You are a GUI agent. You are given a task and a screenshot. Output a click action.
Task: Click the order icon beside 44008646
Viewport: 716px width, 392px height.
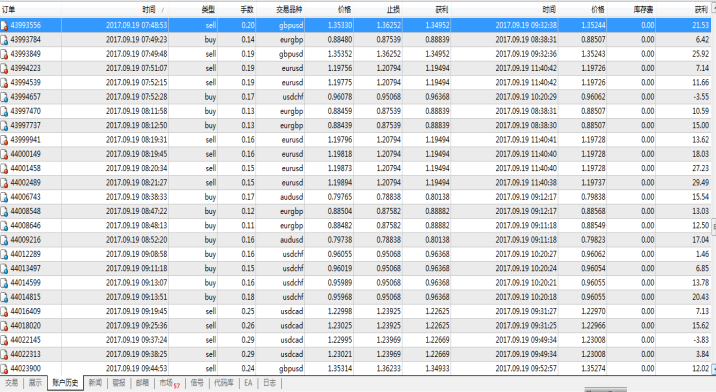click(x=4, y=226)
